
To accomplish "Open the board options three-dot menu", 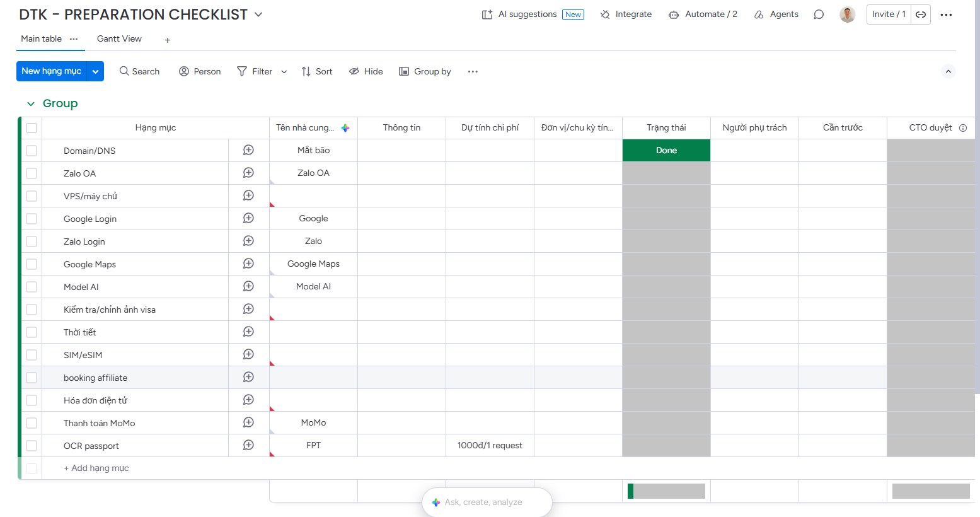I will (946, 15).
